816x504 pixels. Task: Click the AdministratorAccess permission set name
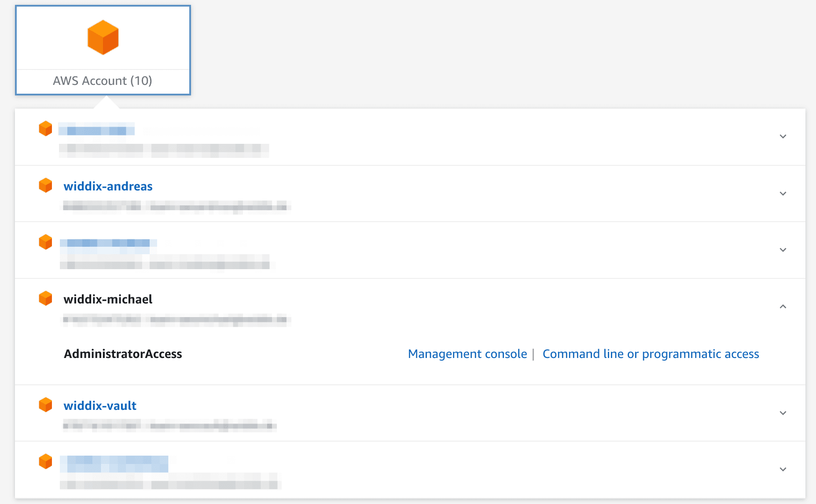point(123,354)
